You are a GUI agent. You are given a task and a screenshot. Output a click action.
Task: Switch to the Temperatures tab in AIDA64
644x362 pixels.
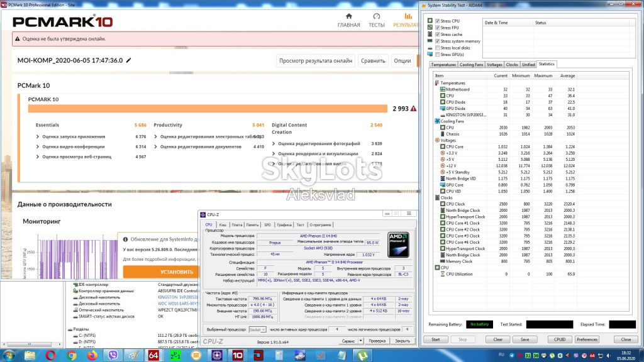[443, 65]
